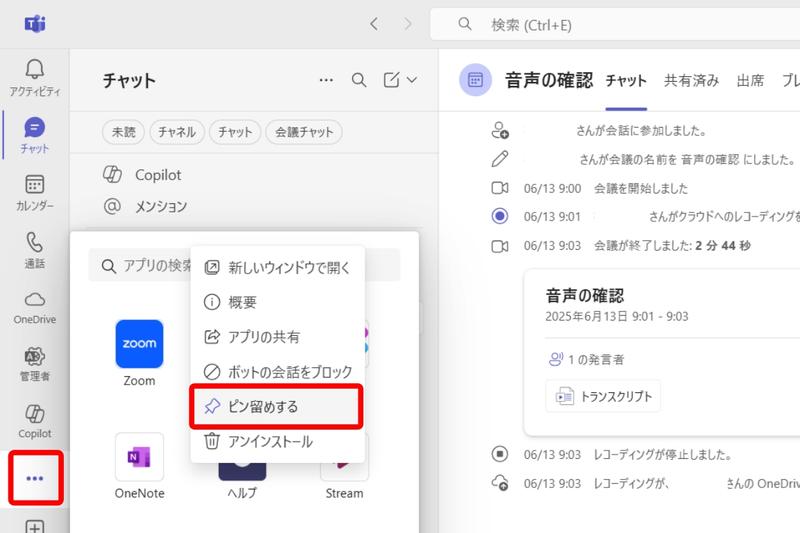Click '会議が終了しました: 2 分 44 秒' message
The image size is (800, 533).
coord(672,246)
